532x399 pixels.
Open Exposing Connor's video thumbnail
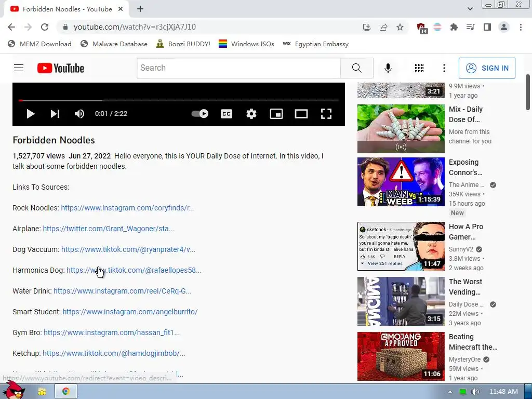401,182
